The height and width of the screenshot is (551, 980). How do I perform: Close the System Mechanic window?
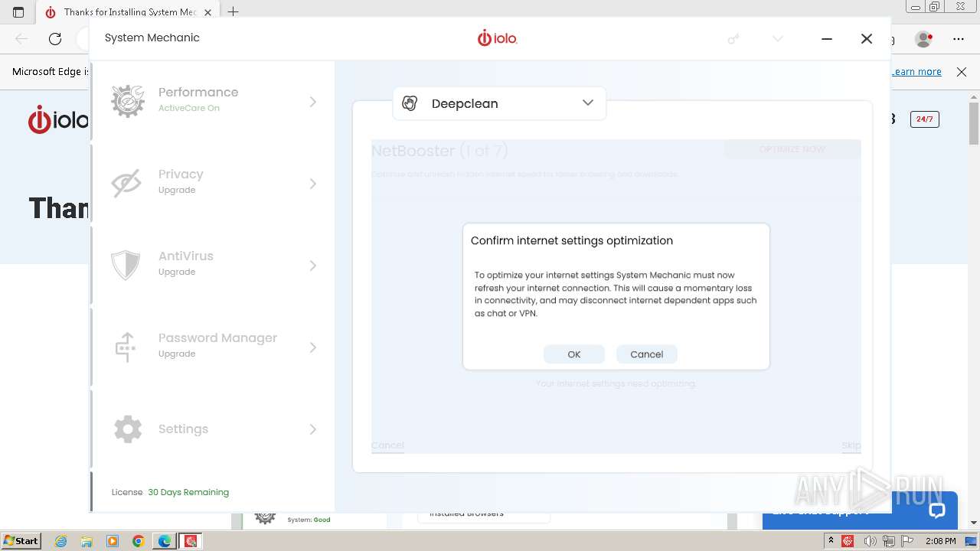pos(867,38)
